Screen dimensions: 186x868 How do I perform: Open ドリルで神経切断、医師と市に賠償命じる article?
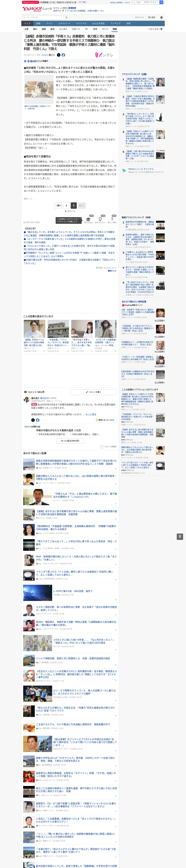coord(73,658)
